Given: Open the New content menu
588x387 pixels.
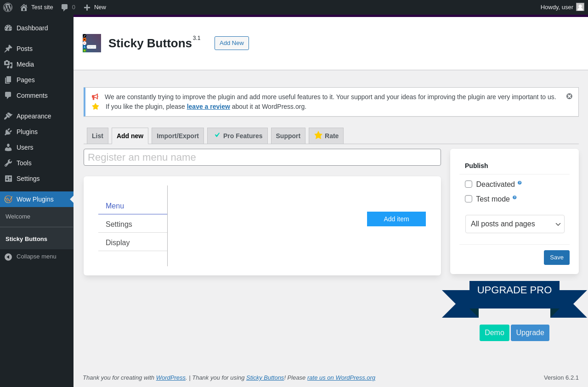Looking at the screenshot, I should click(x=95, y=7).
